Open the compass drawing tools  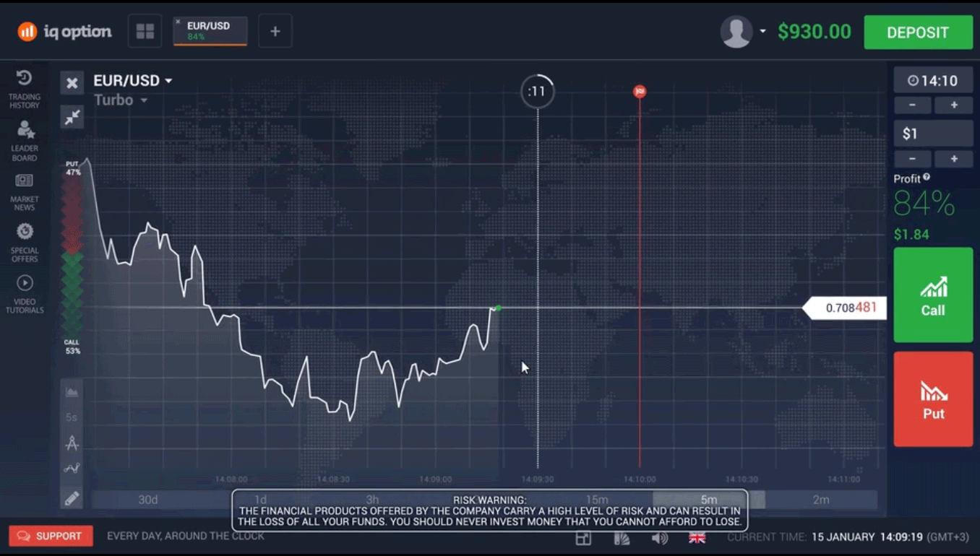click(72, 443)
